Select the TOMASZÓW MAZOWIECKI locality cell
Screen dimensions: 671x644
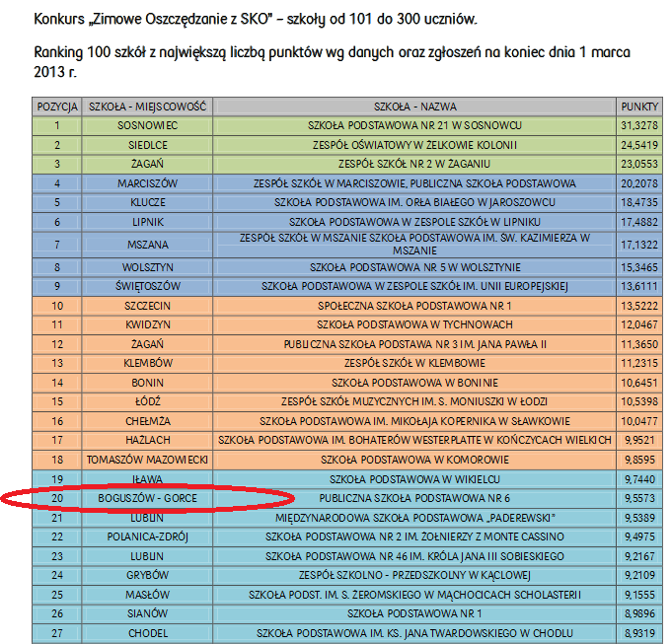click(x=147, y=461)
